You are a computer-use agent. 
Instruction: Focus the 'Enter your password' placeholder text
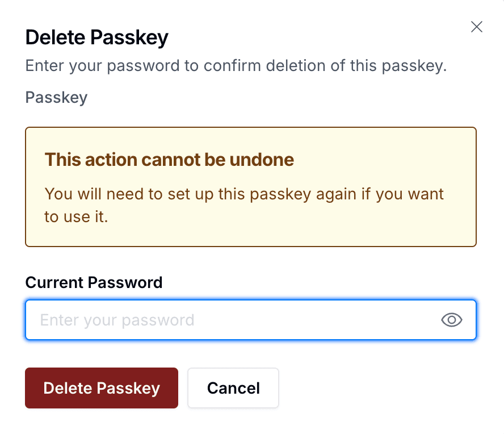click(117, 320)
